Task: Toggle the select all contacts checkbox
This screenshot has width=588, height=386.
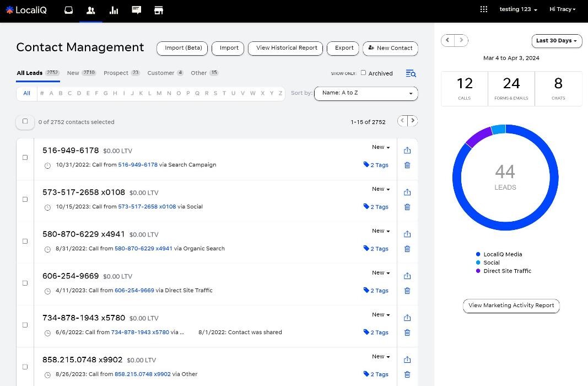Action: (x=25, y=121)
